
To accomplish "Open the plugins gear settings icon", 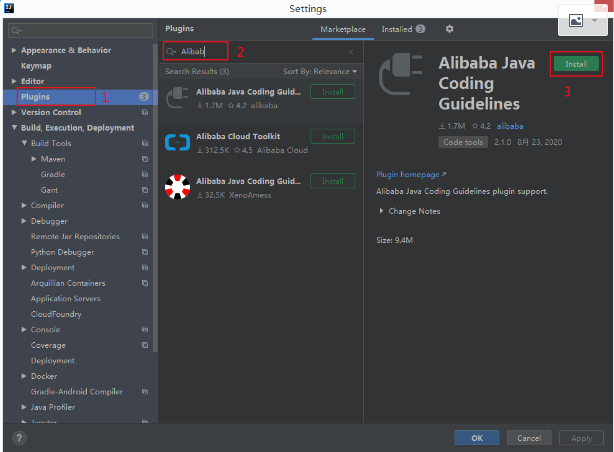I will coord(450,29).
